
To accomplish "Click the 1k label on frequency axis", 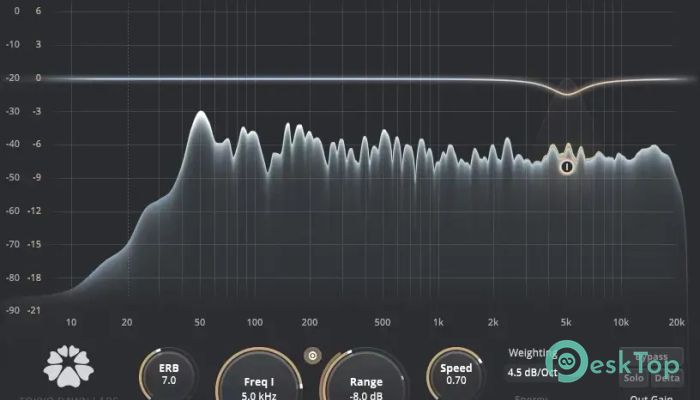I will tap(438, 322).
